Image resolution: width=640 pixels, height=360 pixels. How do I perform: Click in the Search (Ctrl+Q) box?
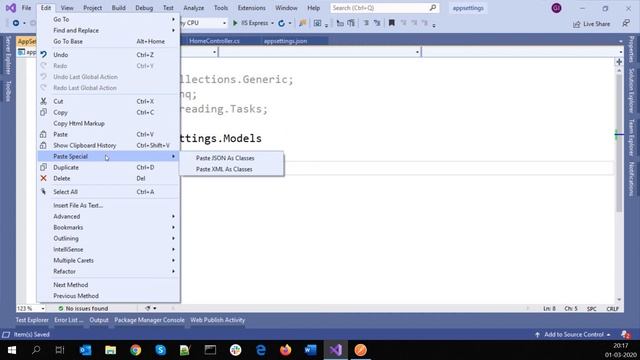(384, 8)
